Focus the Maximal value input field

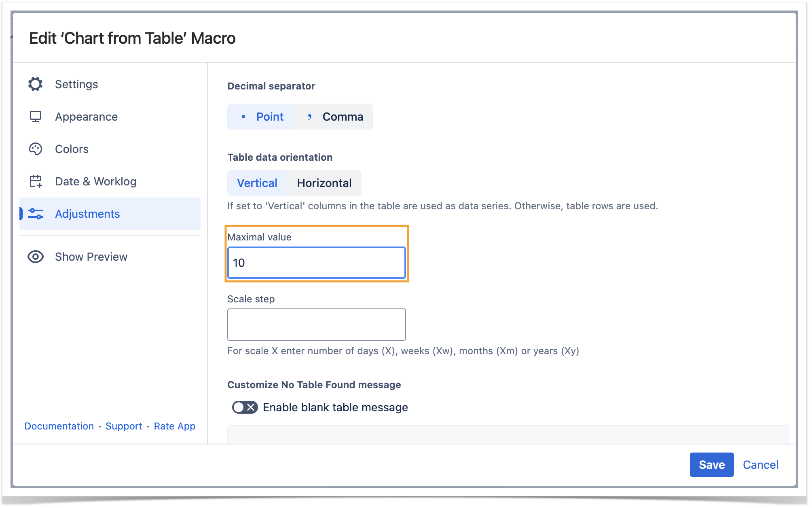[316, 263]
